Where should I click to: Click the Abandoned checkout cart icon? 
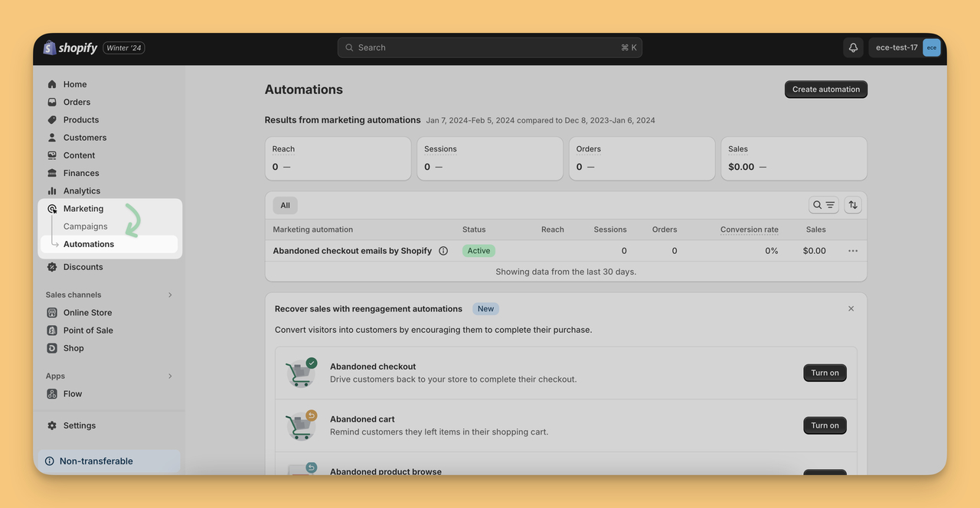coord(301,373)
